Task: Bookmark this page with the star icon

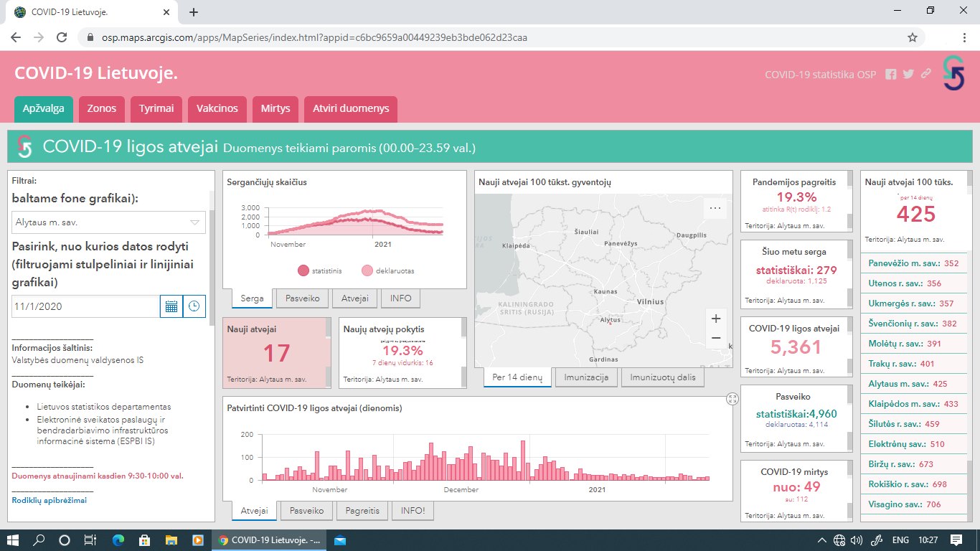Action: pyautogui.click(x=913, y=37)
